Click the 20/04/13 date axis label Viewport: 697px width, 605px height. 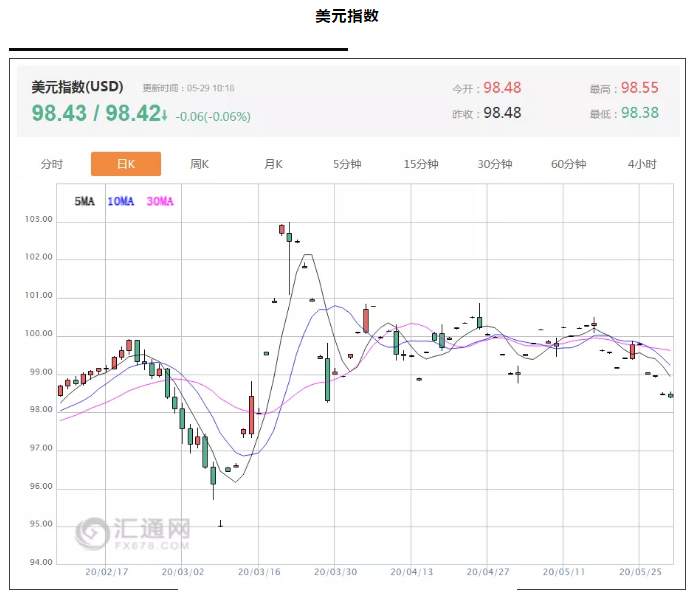[x=412, y=572]
